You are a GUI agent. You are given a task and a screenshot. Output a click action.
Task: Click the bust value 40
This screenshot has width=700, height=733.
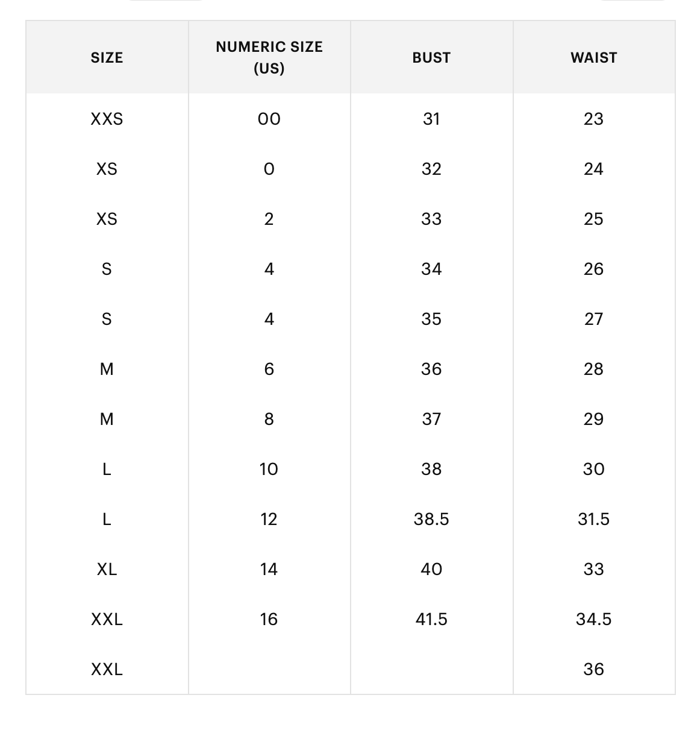431,569
